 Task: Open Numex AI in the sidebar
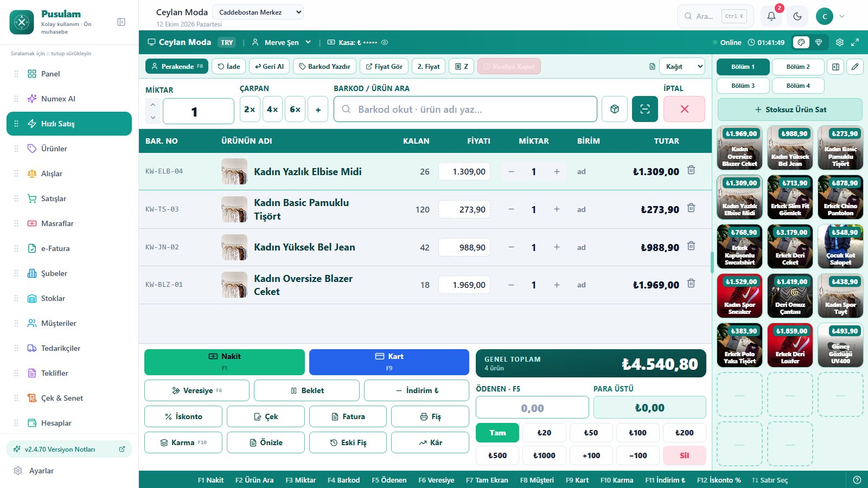[69, 99]
